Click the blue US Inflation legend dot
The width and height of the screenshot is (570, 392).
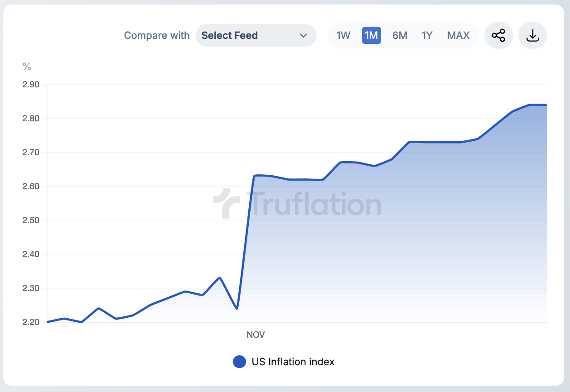(x=239, y=362)
